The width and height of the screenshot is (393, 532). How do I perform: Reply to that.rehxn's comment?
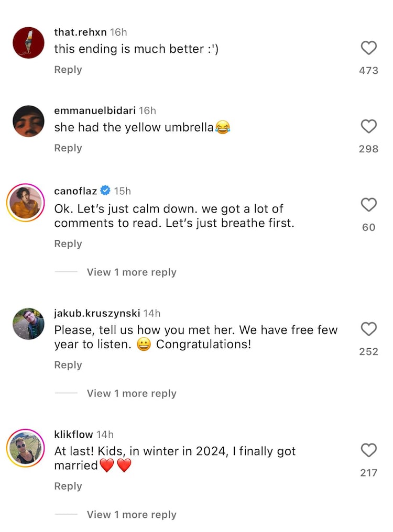pyautogui.click(x=68, y=70)
